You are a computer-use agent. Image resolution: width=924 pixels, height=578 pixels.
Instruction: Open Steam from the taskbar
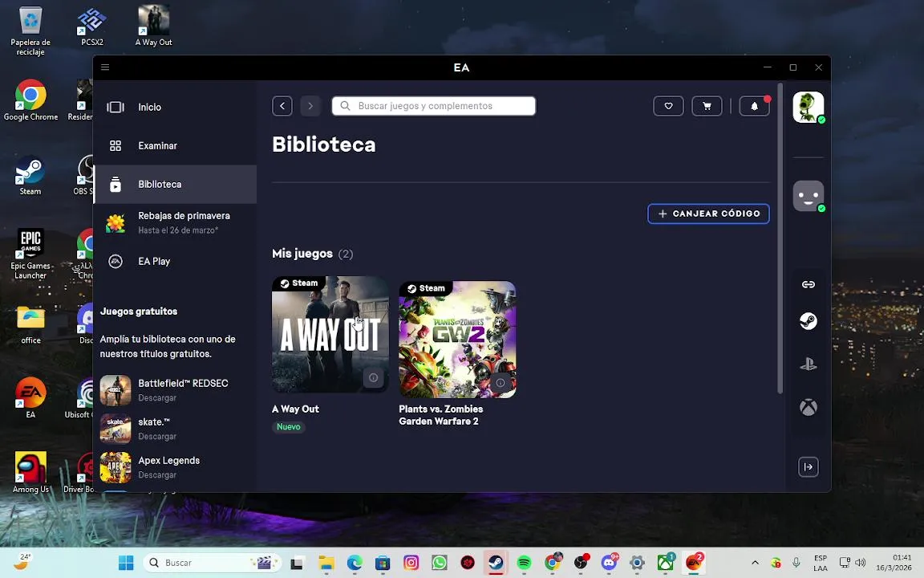pos(496,563)
